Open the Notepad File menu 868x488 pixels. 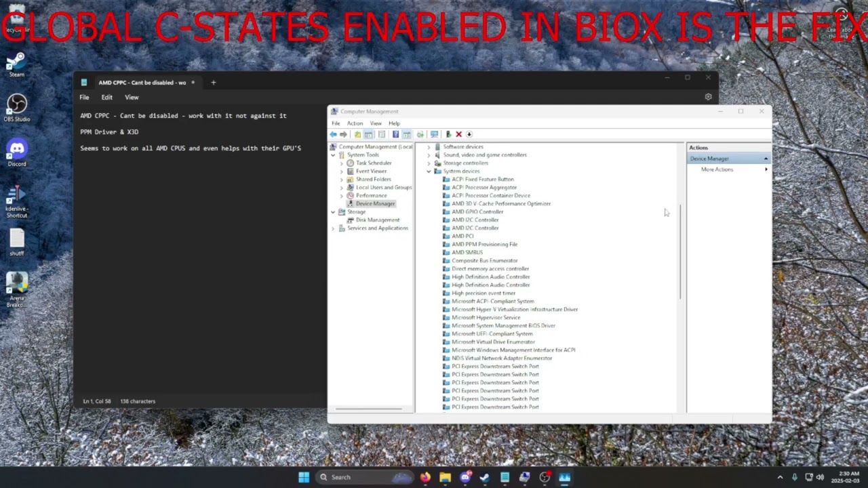pos(84,98)
